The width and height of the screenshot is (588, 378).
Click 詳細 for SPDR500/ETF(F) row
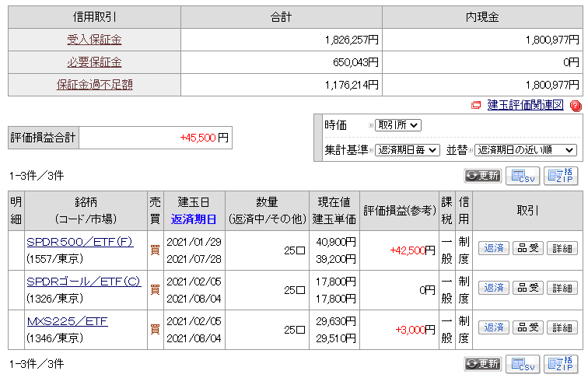pyautogui.click(x=562, y=248)
